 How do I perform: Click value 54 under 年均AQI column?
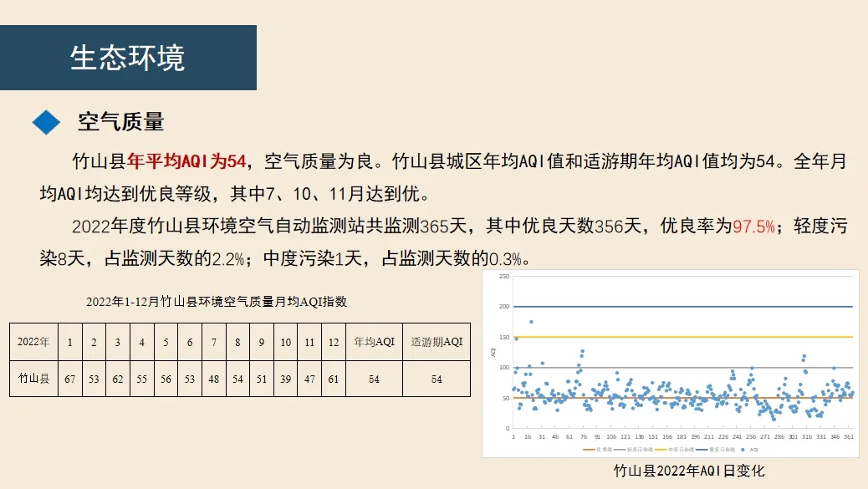375,379
